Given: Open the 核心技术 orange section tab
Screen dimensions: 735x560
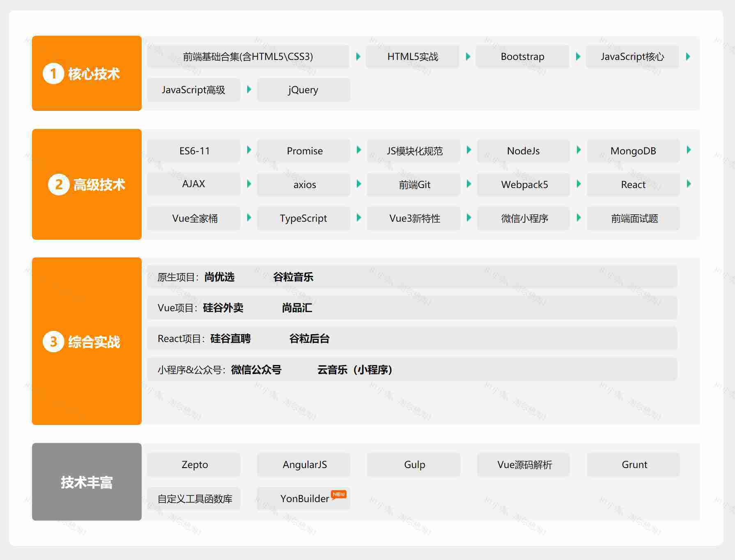Looking at the screenshot, I should tap(87, 73).
